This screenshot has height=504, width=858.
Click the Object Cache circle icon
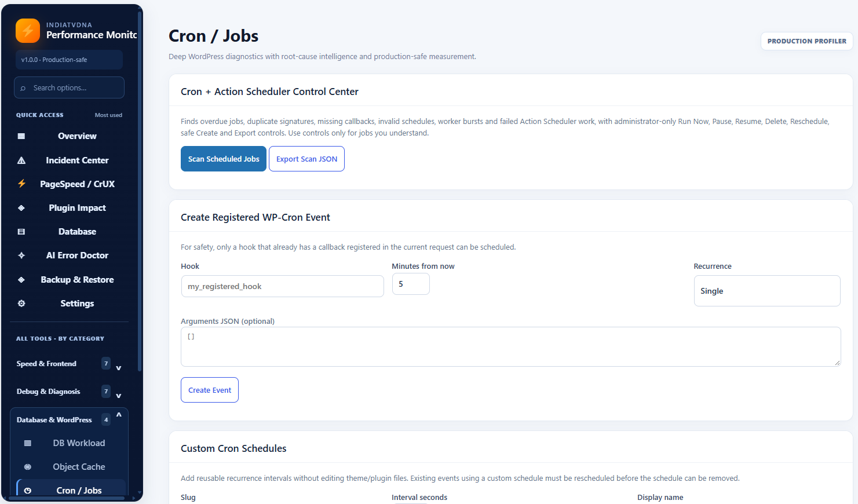pos(27,467)
